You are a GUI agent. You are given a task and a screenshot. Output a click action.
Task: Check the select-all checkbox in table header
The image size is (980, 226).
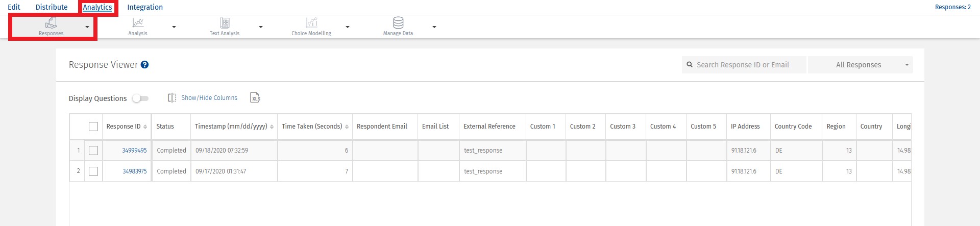93,127
